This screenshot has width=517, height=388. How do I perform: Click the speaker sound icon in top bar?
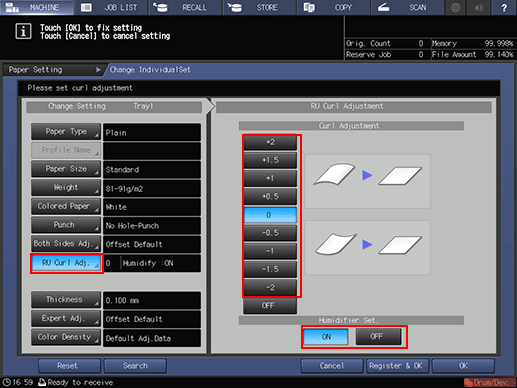click(479, 7)
